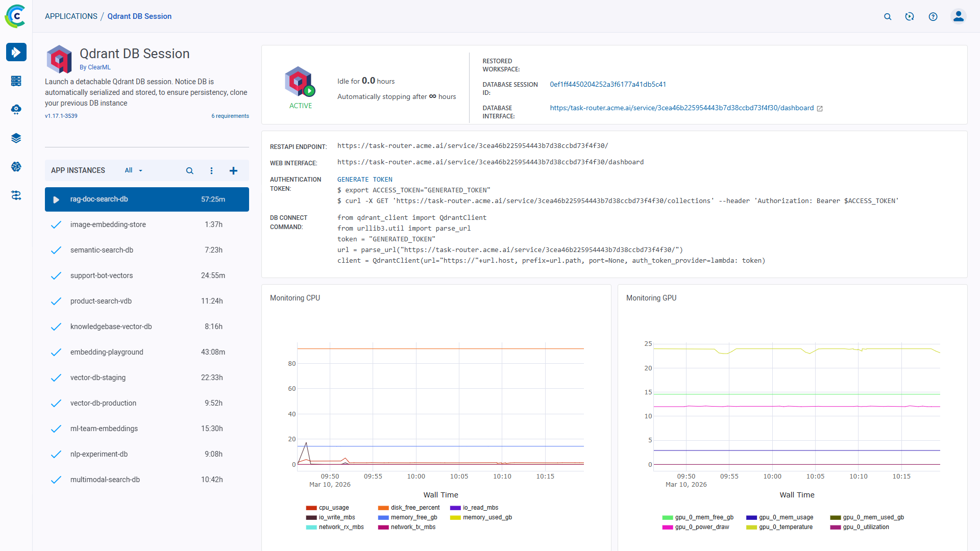980x551 pixels.
Task: Click the ClearML logo
Action: [16, 16]
